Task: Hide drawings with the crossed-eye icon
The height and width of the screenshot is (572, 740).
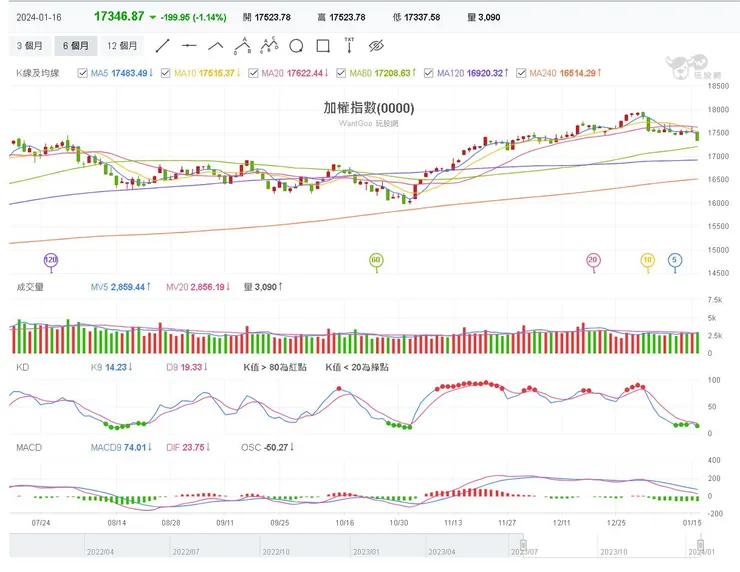Action: pyautogui.click(x=376, y=46)
